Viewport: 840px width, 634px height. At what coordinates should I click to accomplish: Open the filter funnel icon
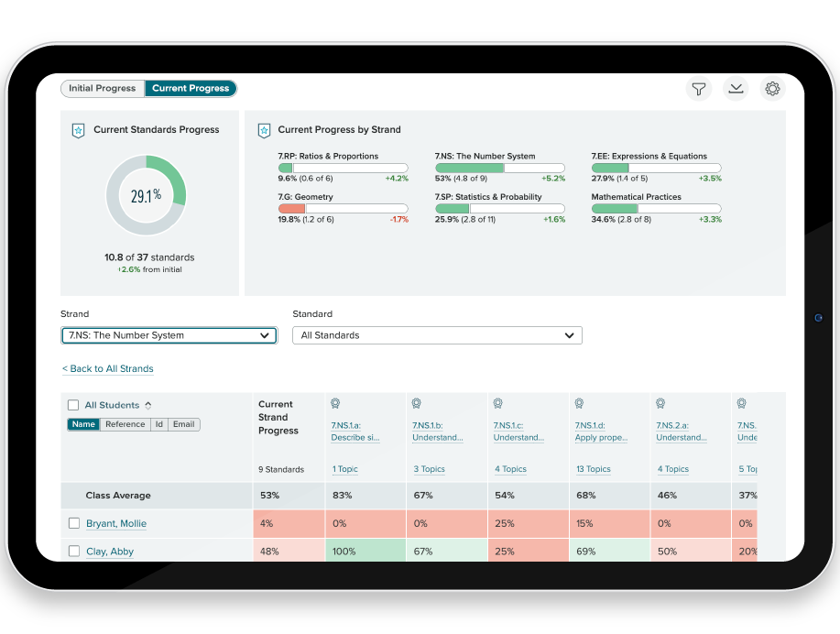click(699, 89)
